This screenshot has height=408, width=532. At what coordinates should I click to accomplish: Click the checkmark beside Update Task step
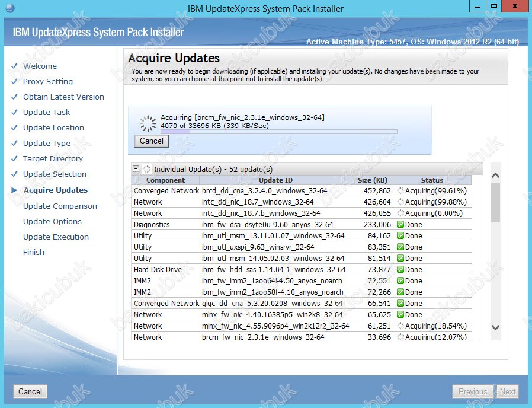click(14, 112)
